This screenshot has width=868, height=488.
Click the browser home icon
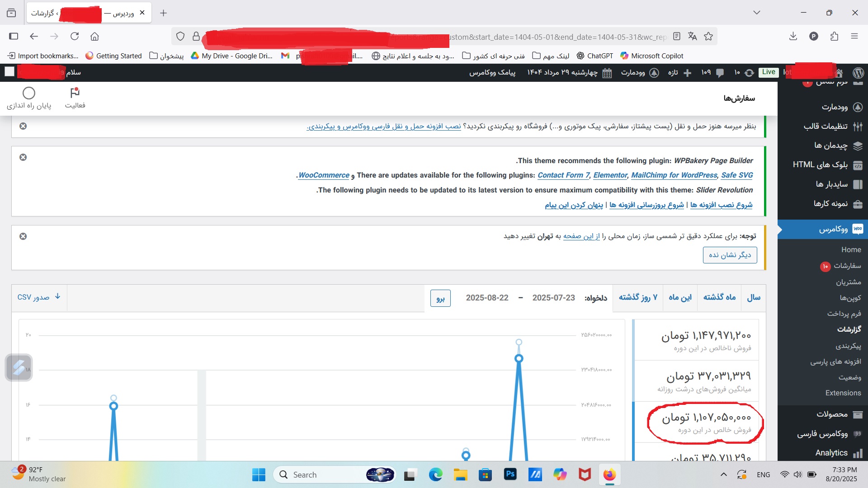tap(94, 36)
